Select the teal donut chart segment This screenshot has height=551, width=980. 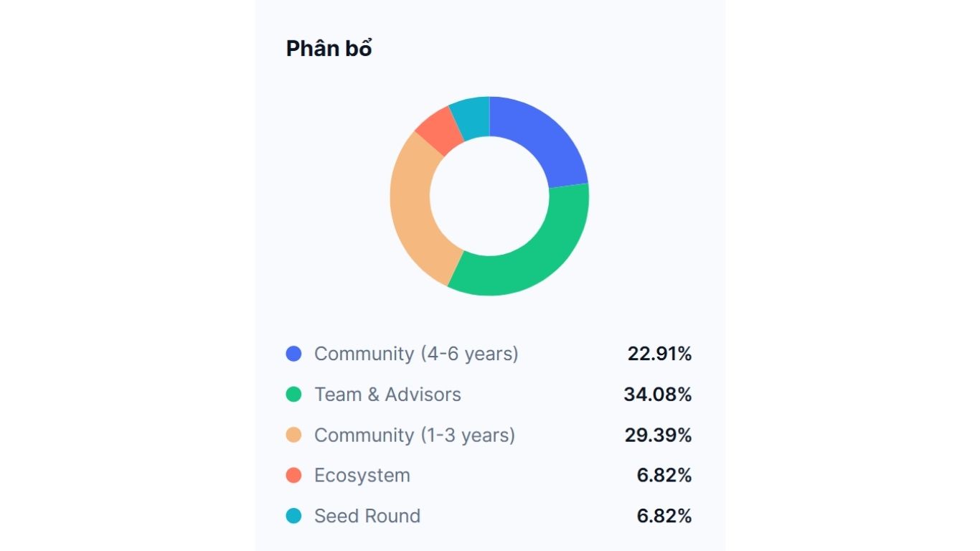coord(471,116)
